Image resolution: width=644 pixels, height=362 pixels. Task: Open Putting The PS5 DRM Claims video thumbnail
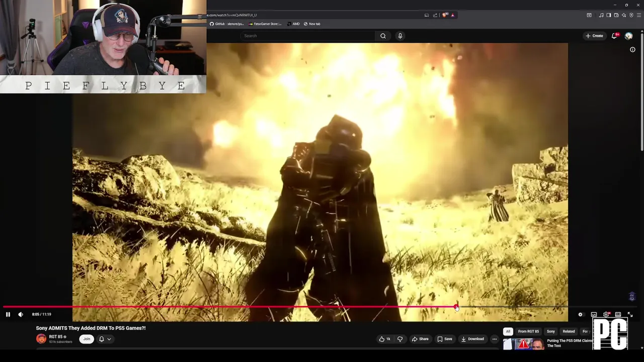tap(523, 344)
